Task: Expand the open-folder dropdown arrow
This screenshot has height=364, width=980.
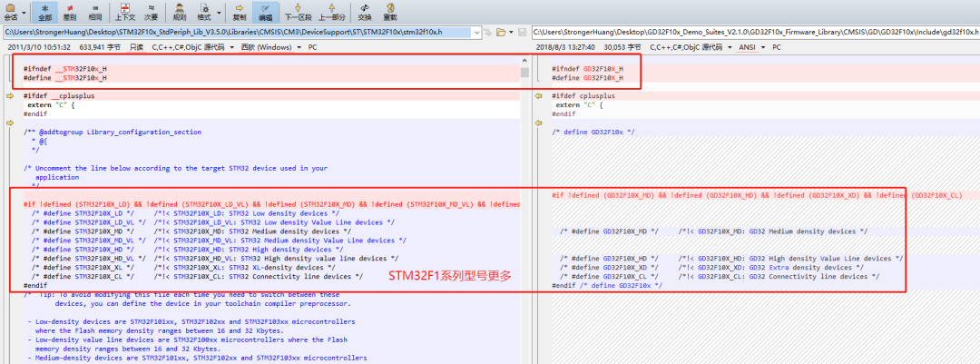Action: (510, 31)
